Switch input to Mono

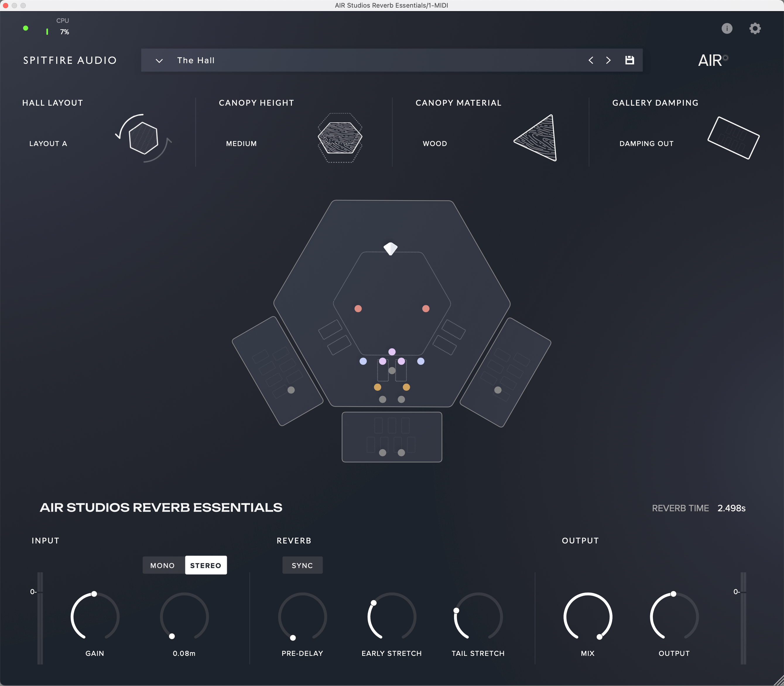[162, 565]
